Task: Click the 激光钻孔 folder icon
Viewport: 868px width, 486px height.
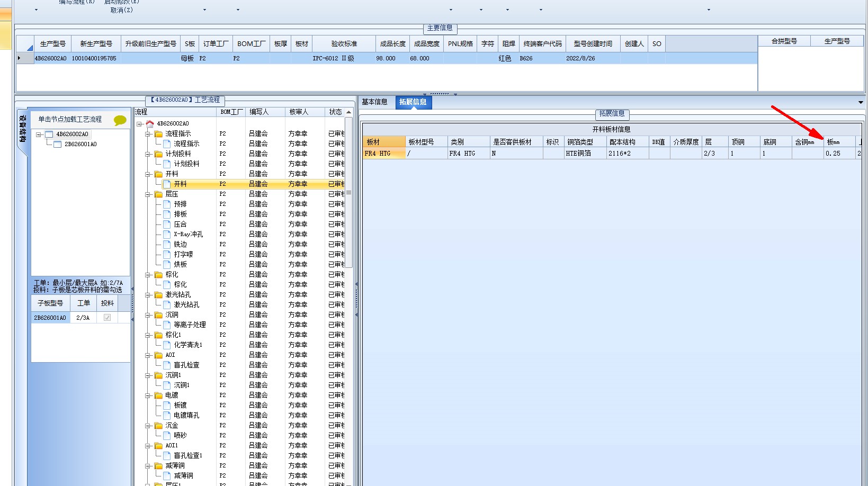Action: [158, 294]
